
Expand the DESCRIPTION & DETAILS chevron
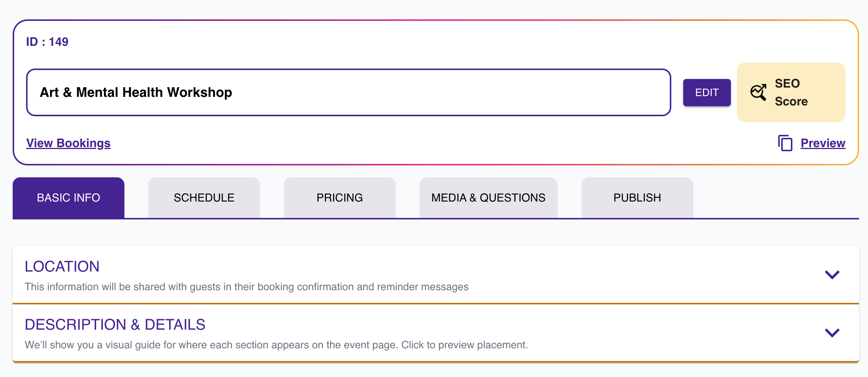click(832, 333)
